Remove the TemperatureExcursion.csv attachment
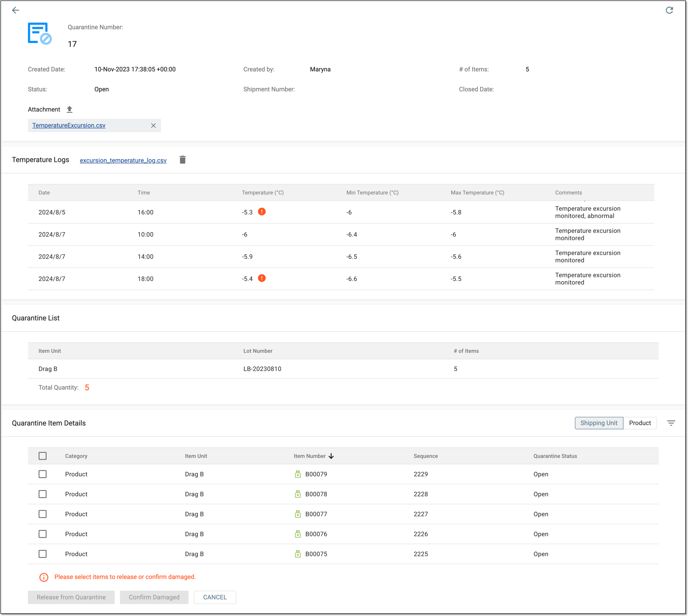The width and height of the screenshot is (688, 616). (x=153, y=125)
